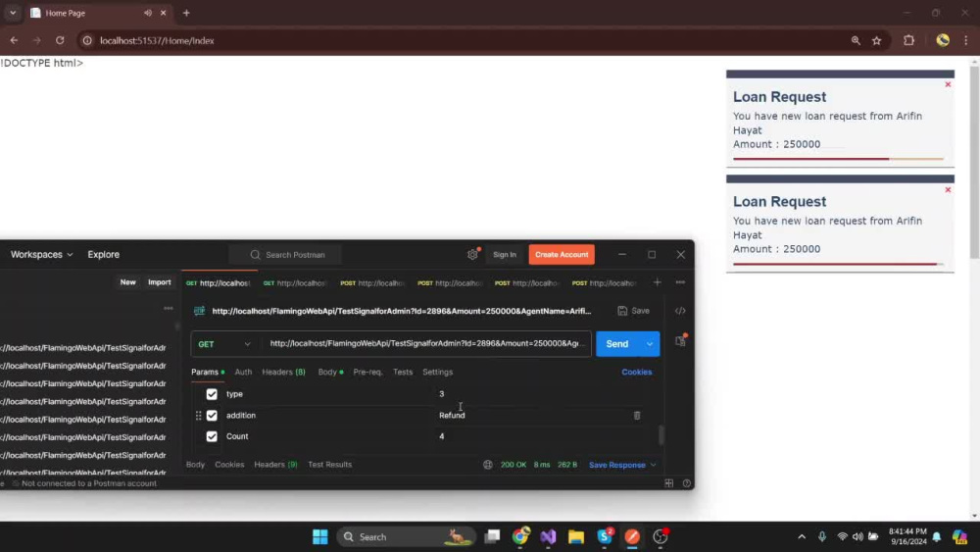Open the help icon in Postman status bar
Screen dimensions: 980x552
click(x=686, y=483)
